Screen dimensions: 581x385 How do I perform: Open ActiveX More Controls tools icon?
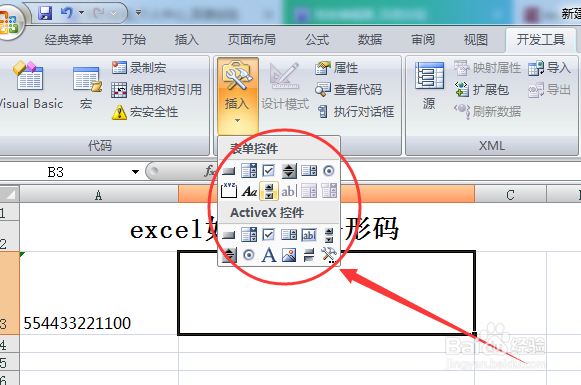coord(329,255)
